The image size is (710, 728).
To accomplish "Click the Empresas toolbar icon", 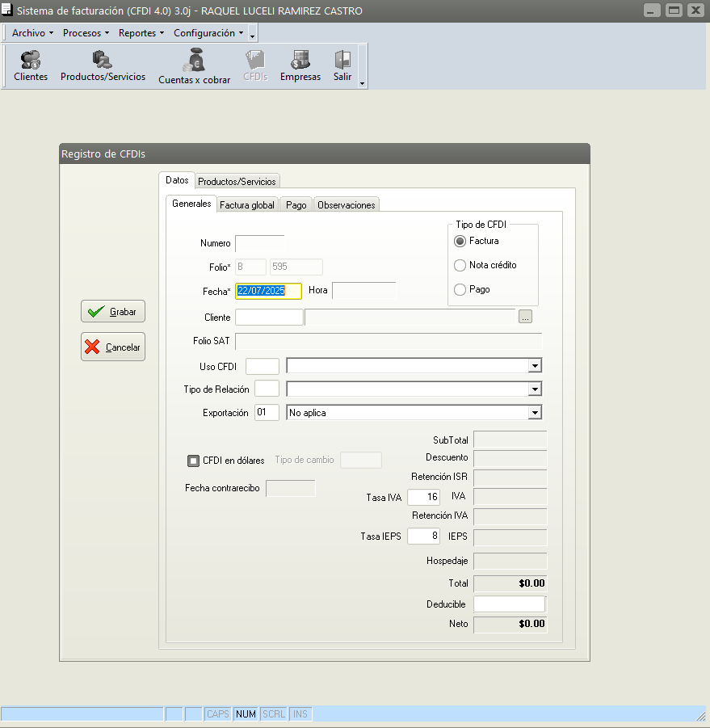I will pos(300,66).
